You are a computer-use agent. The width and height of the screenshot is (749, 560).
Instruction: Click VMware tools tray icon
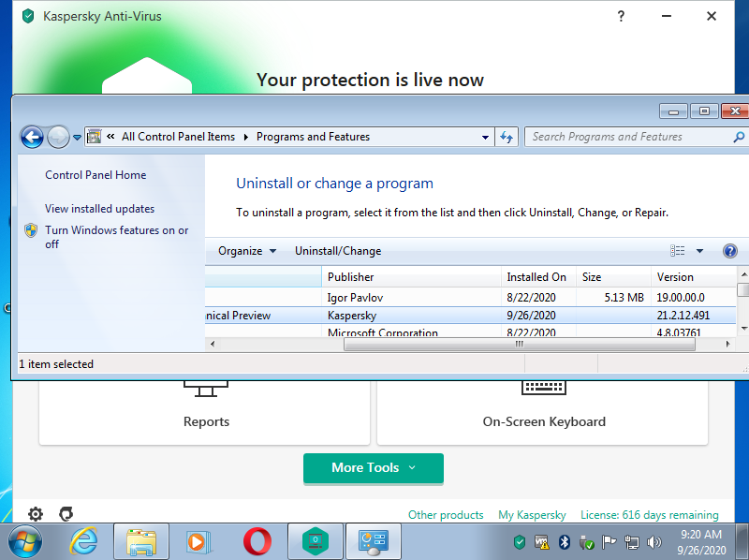click(x=542, y=542)
